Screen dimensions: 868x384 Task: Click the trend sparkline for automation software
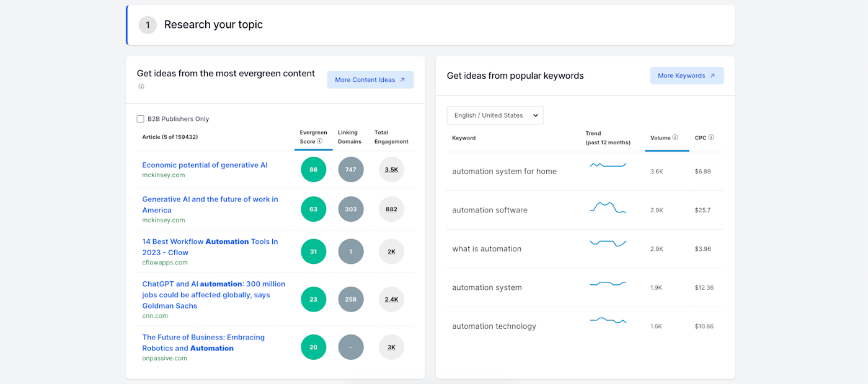[608, 208]
